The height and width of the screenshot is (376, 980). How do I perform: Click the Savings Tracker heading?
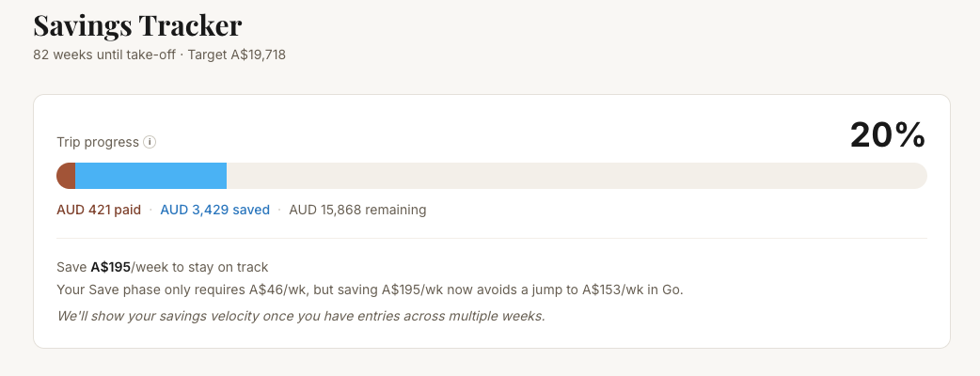[x=137, y=24]
